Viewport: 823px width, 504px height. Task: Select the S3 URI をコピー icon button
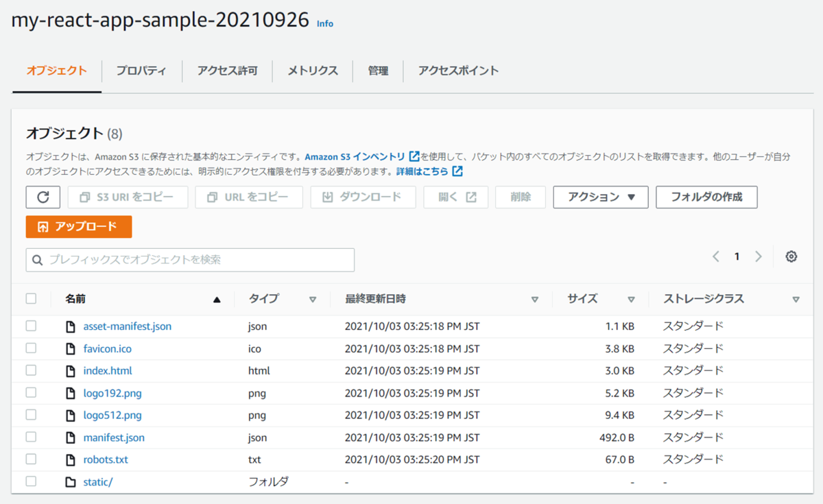pyautogui.click(x=84, y=197)
